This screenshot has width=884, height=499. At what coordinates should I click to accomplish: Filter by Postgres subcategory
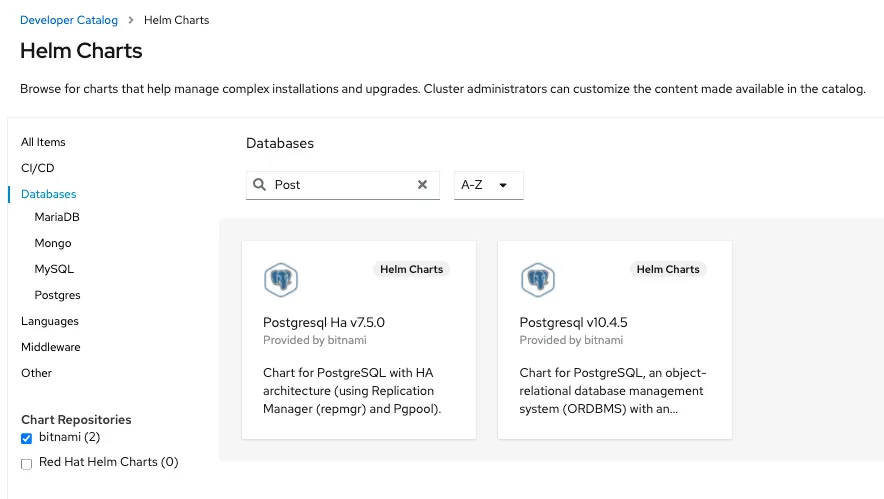(x=57, y=295)
